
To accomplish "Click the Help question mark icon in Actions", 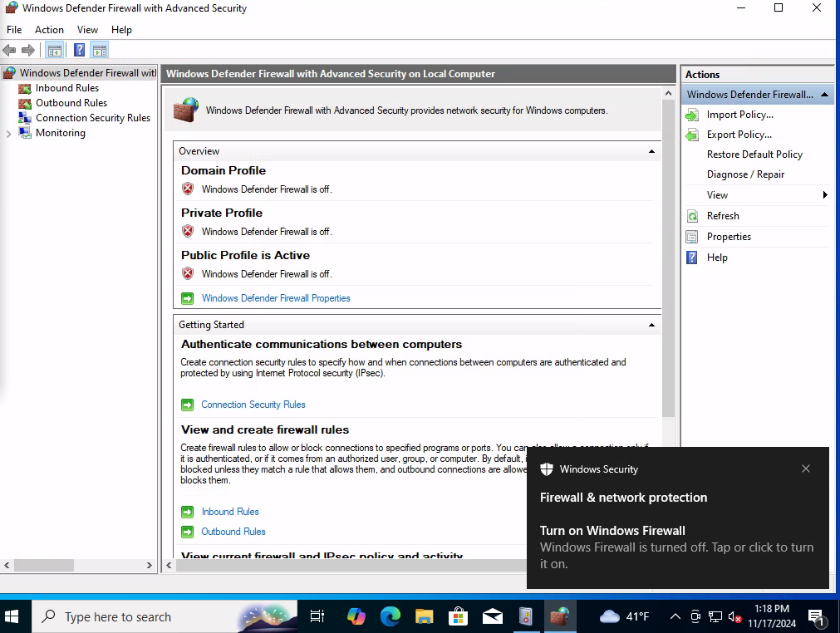I will 692,258.
